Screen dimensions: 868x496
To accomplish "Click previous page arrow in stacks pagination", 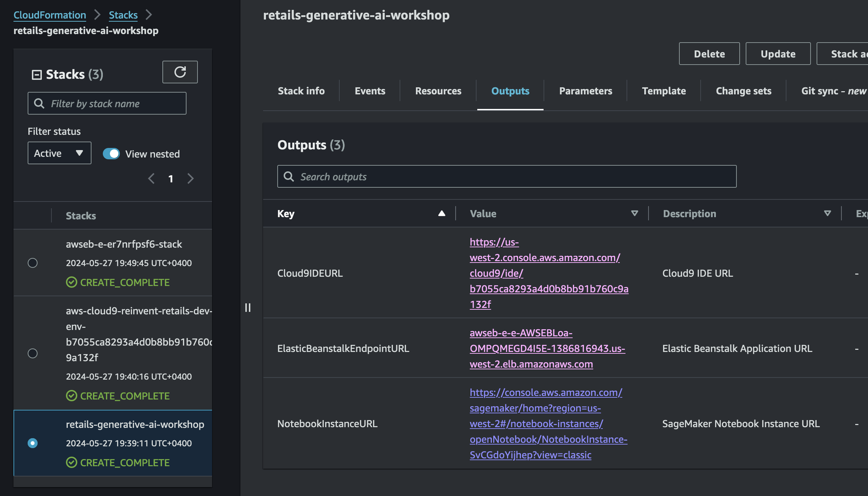I will click(x=151, y=178).
